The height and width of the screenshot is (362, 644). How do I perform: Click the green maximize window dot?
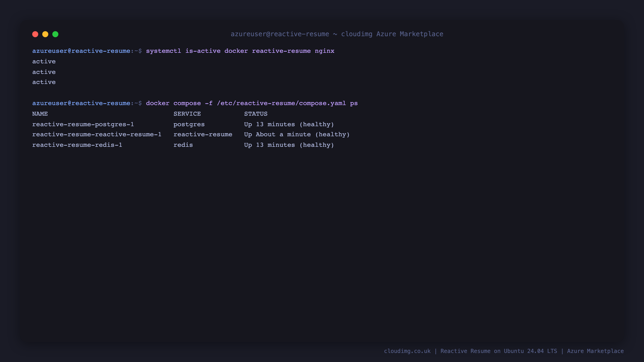tap(55, 34)
